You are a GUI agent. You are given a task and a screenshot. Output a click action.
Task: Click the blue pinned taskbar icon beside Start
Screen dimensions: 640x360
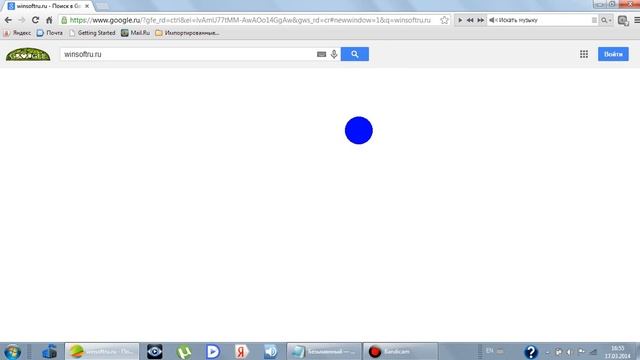click(49, 351)
